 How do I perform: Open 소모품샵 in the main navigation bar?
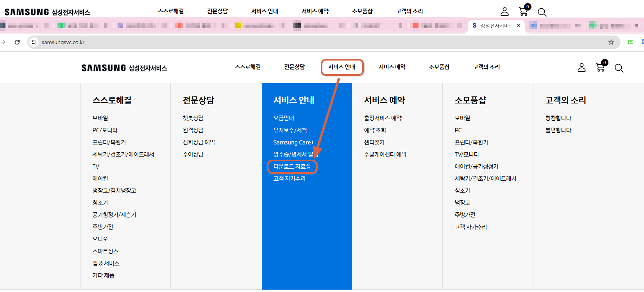pyautogui.click(x=439, y=67)
